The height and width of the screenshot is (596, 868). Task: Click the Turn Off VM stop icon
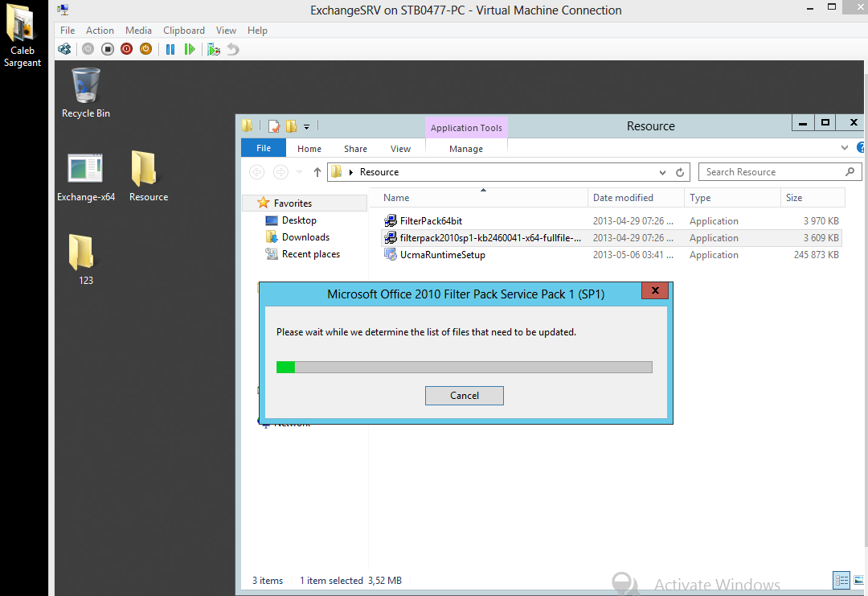(x=108, y=49)
